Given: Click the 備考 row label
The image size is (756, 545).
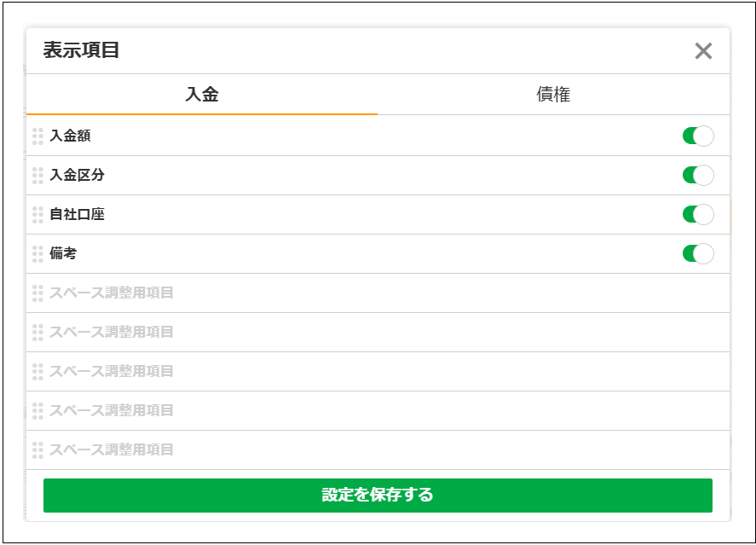Looking at the screenshot, I should tap(63, 254).
